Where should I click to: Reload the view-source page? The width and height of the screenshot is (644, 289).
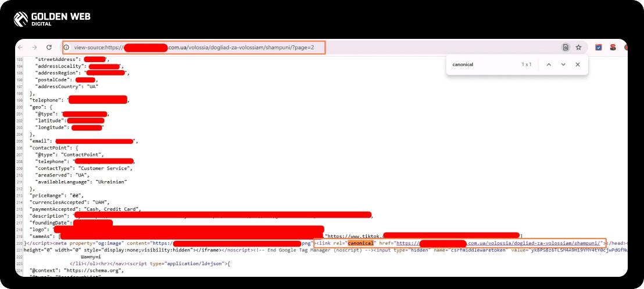pos(49,47)
